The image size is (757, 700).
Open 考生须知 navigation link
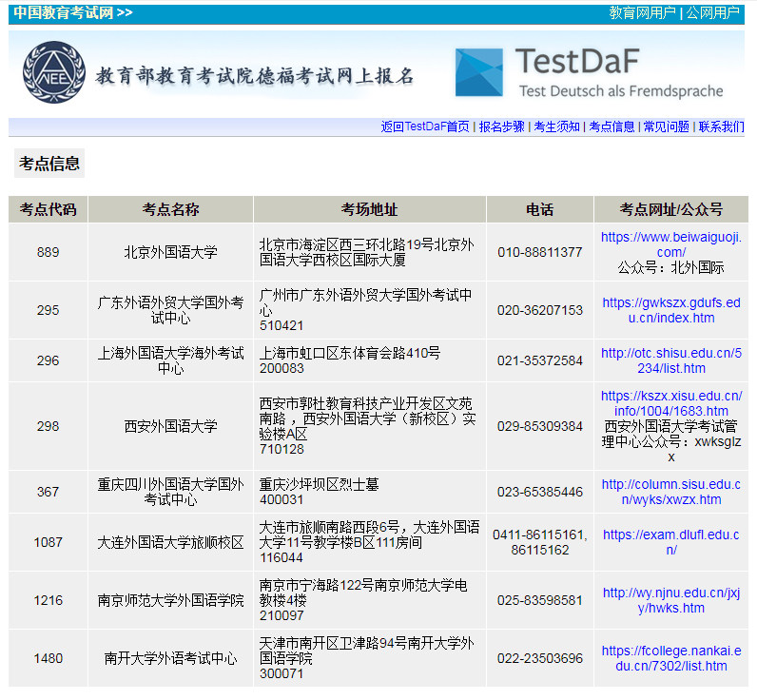556,126
